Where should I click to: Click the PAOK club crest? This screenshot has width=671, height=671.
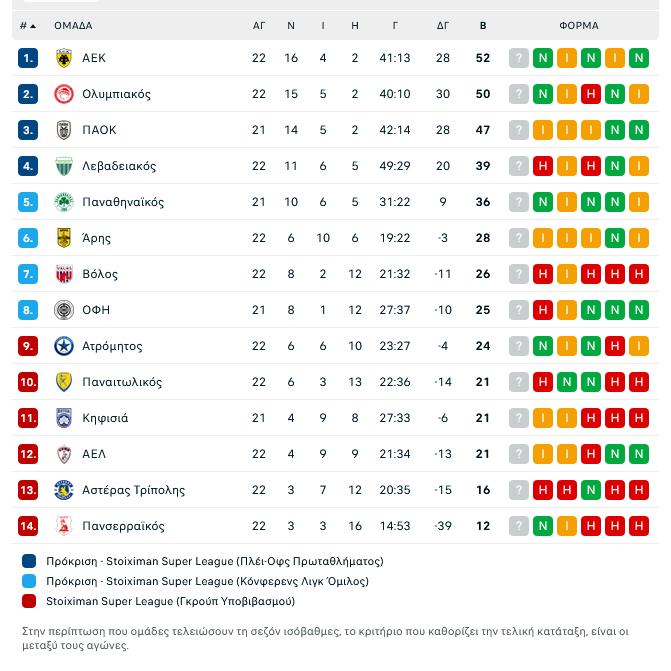pyautogui.click(x=64, y=130)
